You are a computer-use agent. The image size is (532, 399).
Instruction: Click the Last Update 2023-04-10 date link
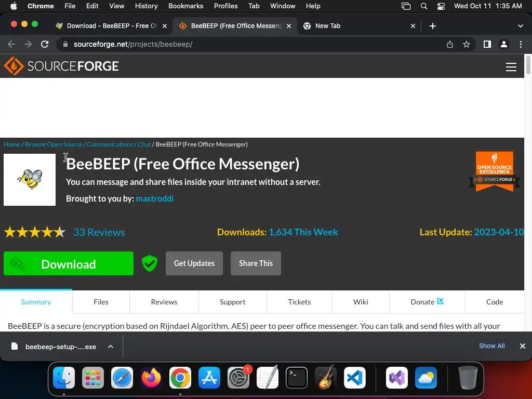pos(499,232)
